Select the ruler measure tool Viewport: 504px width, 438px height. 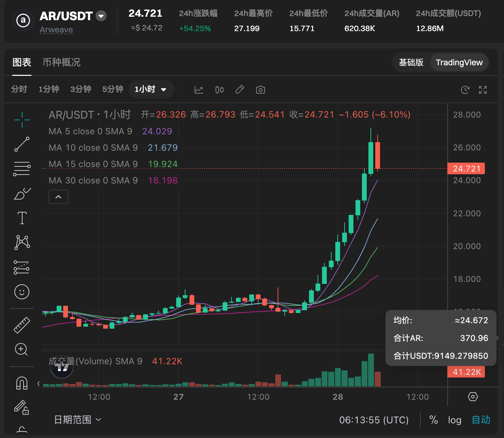coord(22,325)
